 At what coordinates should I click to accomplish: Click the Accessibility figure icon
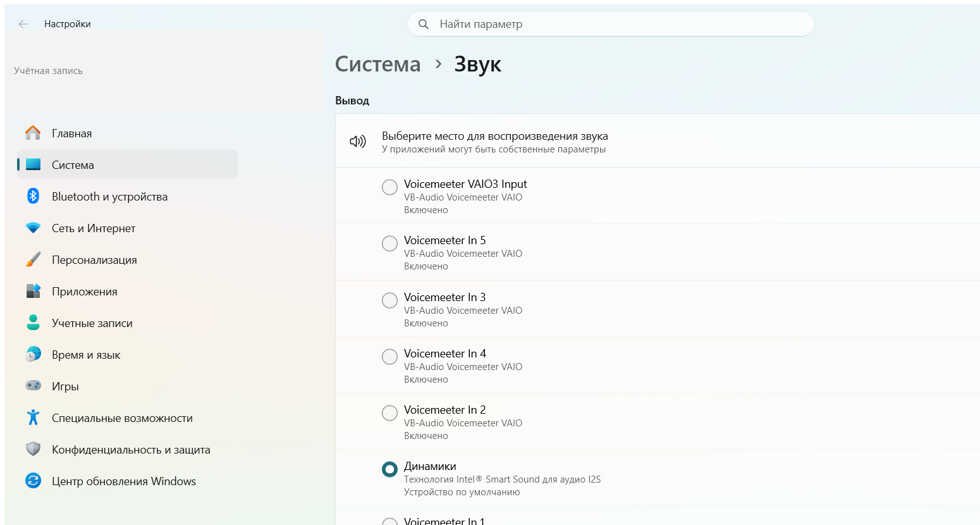[x=33, y=417]
